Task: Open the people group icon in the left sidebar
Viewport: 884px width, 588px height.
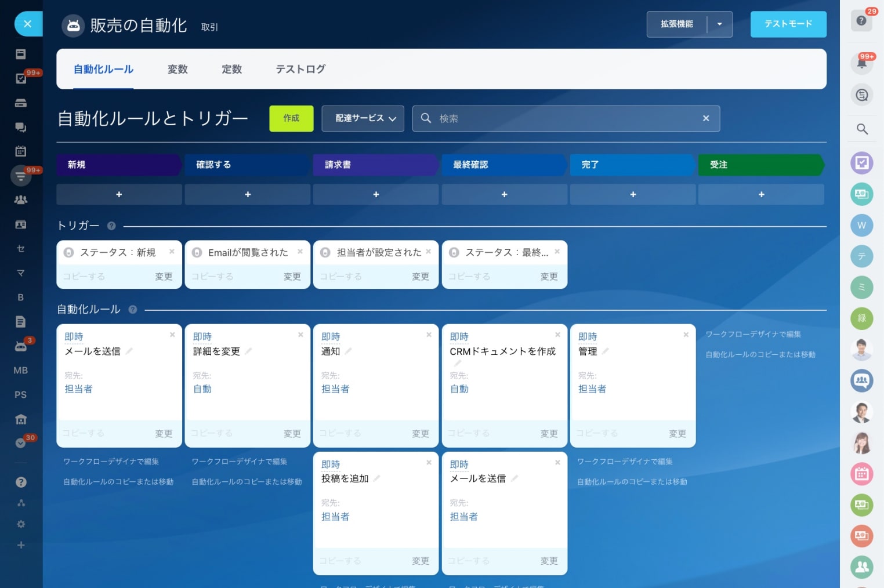Action: [21, 200]
